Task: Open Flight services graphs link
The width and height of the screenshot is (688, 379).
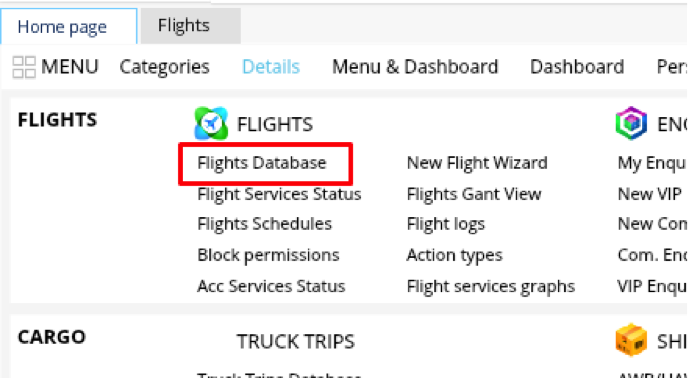Action: [491, 286]
